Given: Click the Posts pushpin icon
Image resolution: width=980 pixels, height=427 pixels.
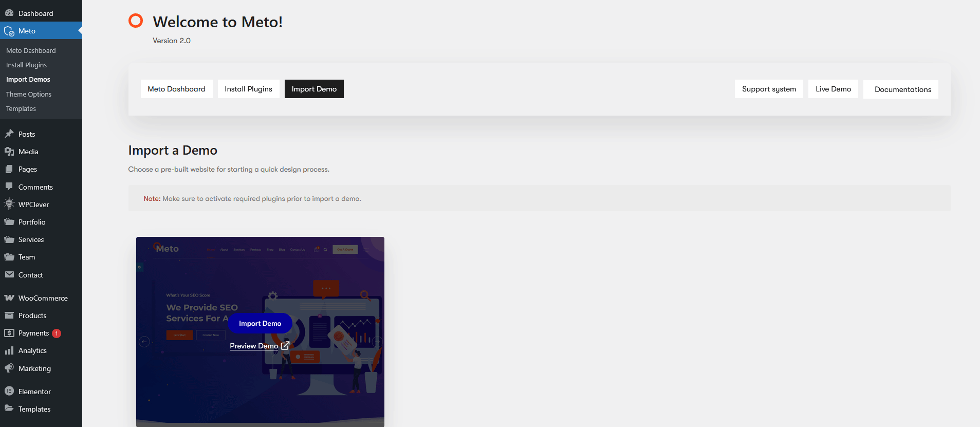Looking at the screenshot, I should pos(9,134).
